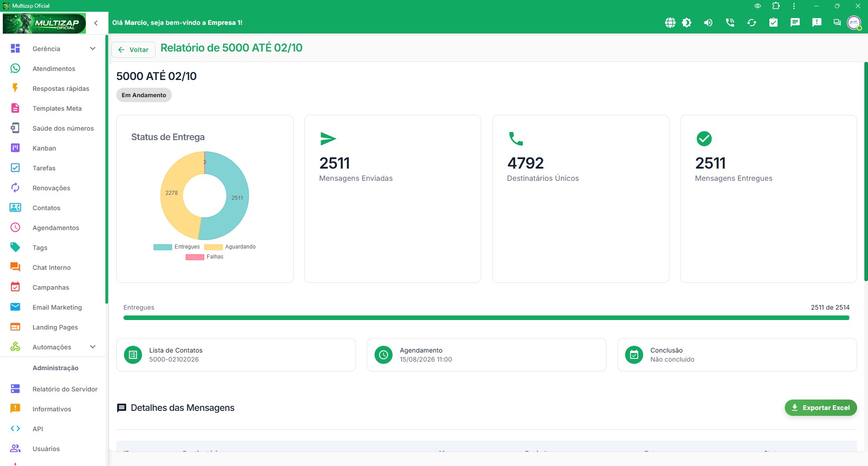The height and width of the screenshot is (466, 868).
Task: Click the page vertical scrollbar
Action: click(866, 172)
